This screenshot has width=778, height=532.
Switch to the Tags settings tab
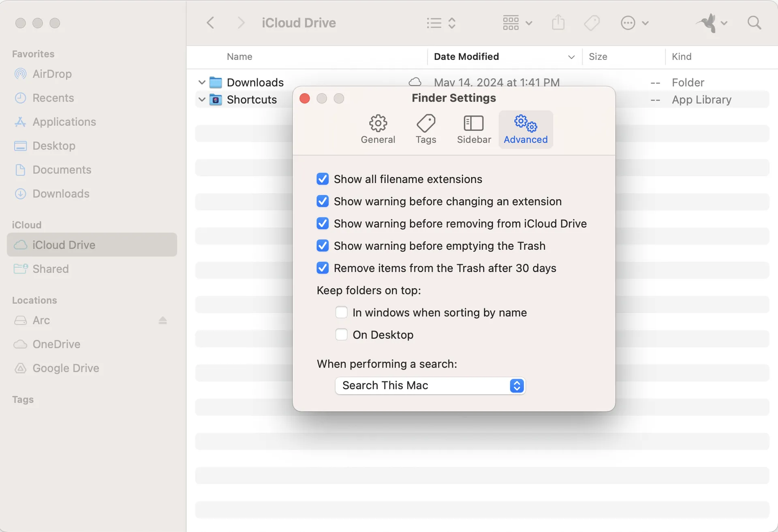(426, 130)
